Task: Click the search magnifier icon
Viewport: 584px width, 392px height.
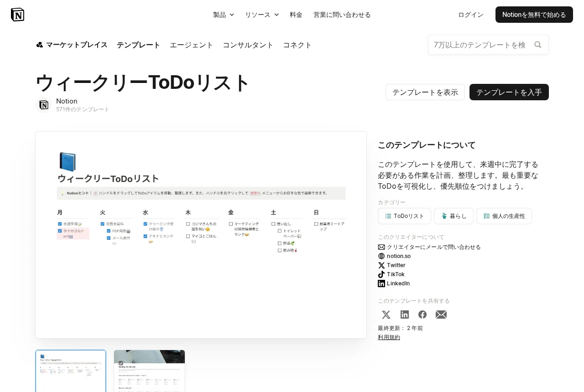Action: (538, 45)
